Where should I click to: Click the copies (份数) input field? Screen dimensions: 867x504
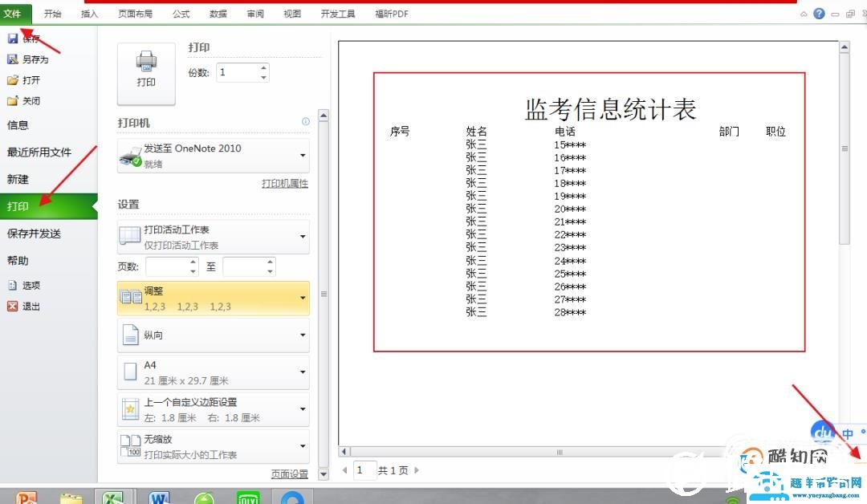(x=237, y=72)
